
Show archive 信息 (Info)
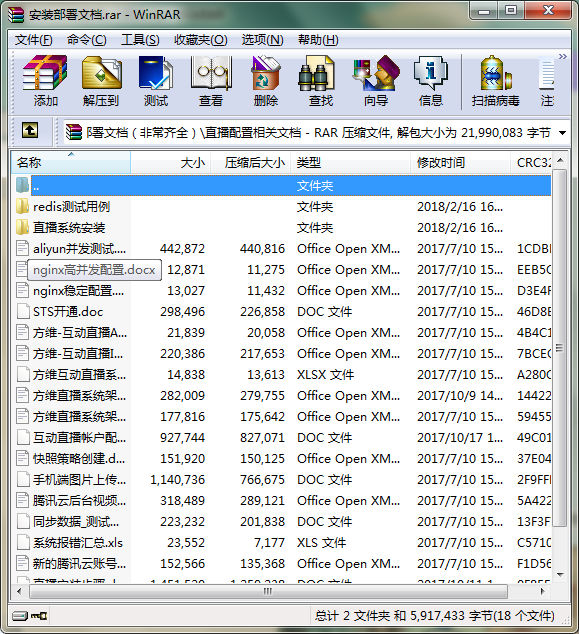pyautogui.click(x=431, y=81)
